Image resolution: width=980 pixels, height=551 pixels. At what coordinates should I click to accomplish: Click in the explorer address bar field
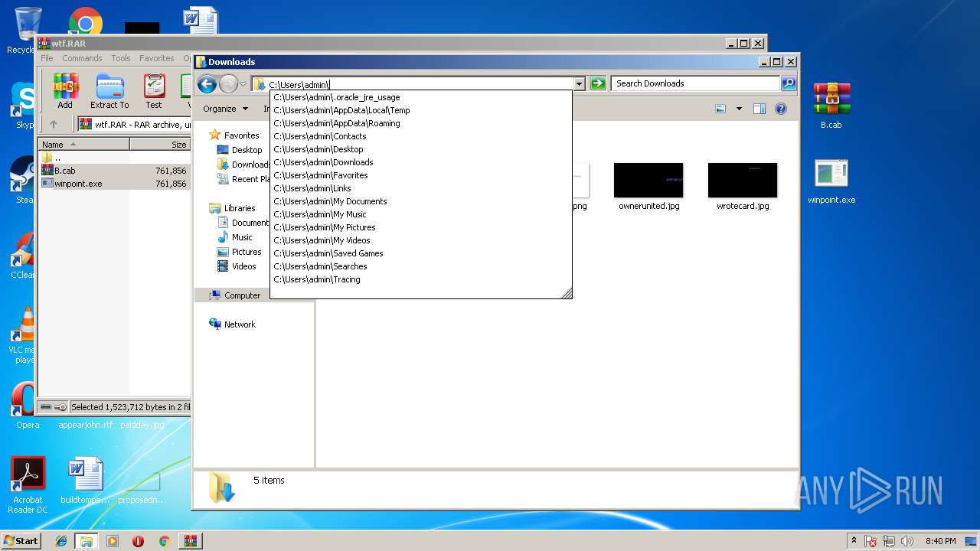[413, 84]
